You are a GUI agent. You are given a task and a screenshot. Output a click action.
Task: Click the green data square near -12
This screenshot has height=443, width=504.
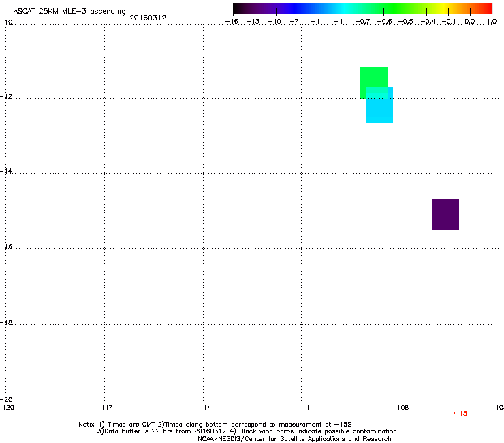point(374,83)
